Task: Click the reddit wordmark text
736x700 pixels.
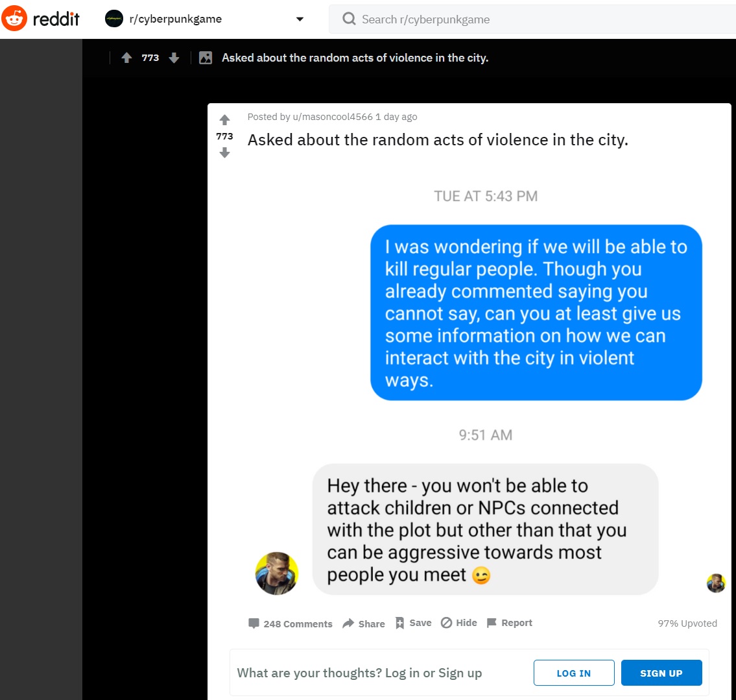Action: [x=56, y=19]
